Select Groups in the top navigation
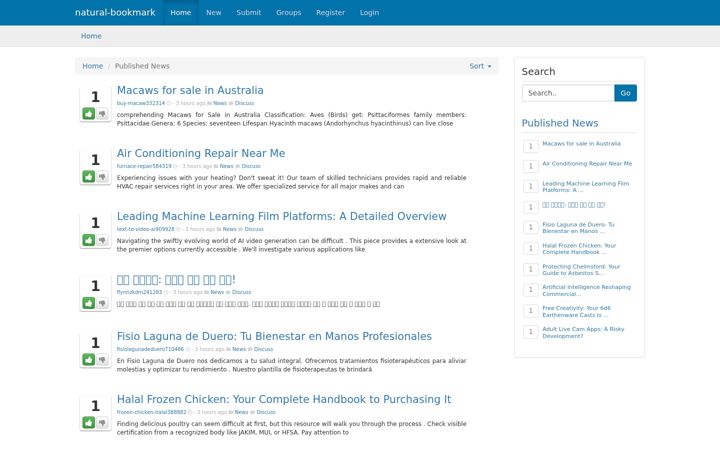 click(x=288, y=12)
